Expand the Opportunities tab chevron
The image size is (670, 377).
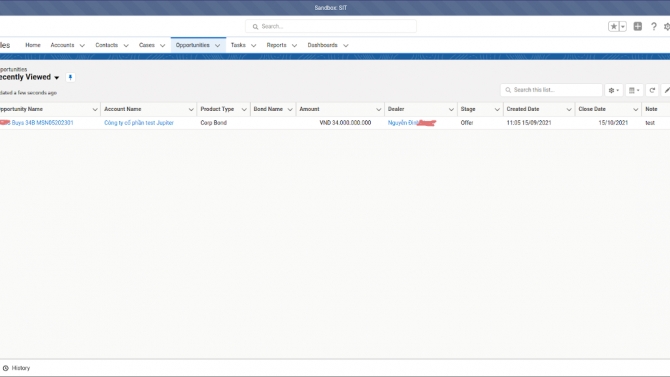217,45
